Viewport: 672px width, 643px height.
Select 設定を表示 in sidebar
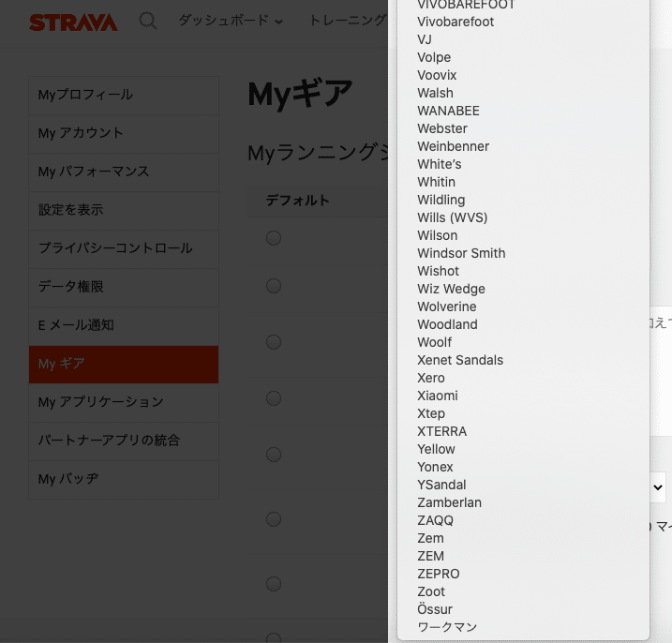coord(124,211)
